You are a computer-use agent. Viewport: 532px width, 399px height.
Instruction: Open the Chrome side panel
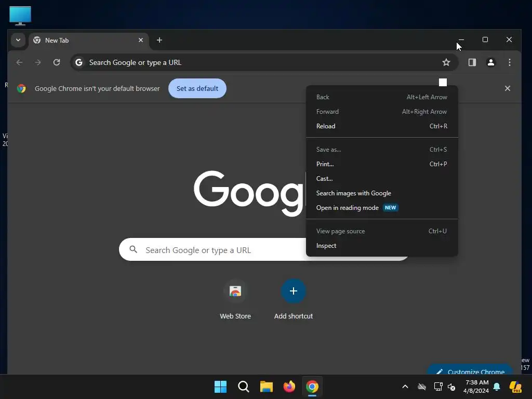[x=472, y=62]
